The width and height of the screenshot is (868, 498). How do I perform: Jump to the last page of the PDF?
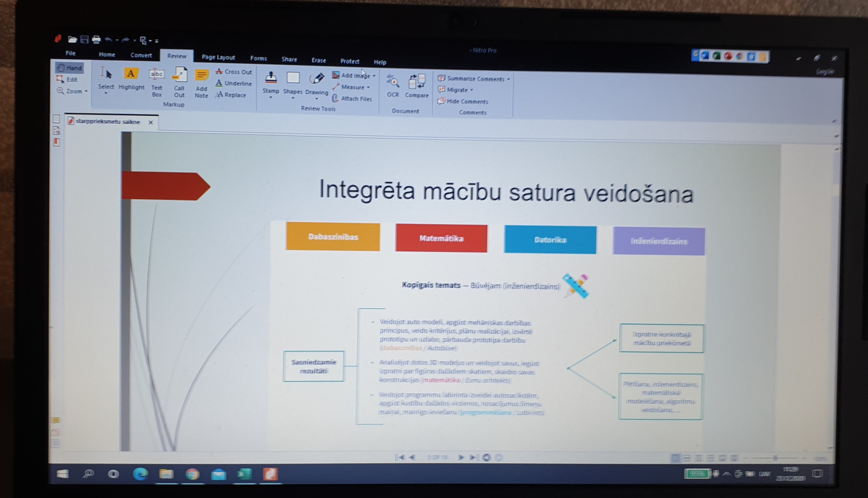(x=473, y=457)
